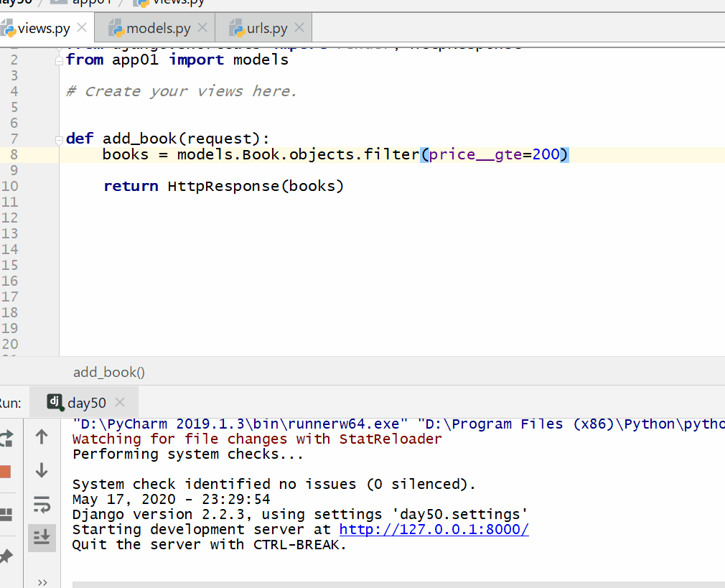Open the http://127.0.0.1:8000/ link

click(x=434, y=530)
